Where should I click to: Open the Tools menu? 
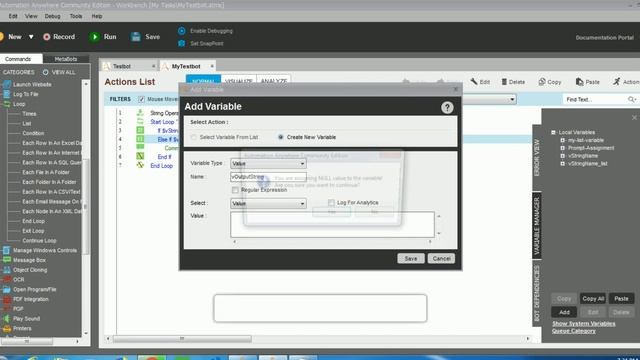76,16
